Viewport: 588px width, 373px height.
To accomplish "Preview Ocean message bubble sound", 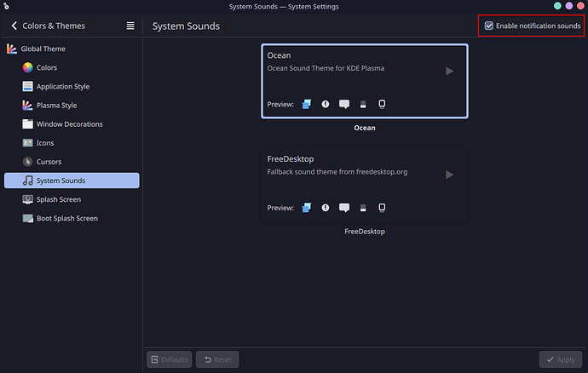I will click(344, 104).
